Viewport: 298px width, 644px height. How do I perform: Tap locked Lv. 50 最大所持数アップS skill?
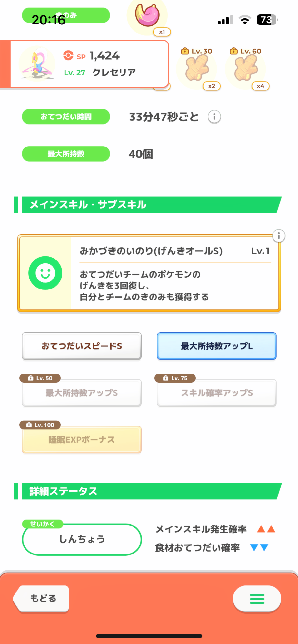[x=82, y=393]
